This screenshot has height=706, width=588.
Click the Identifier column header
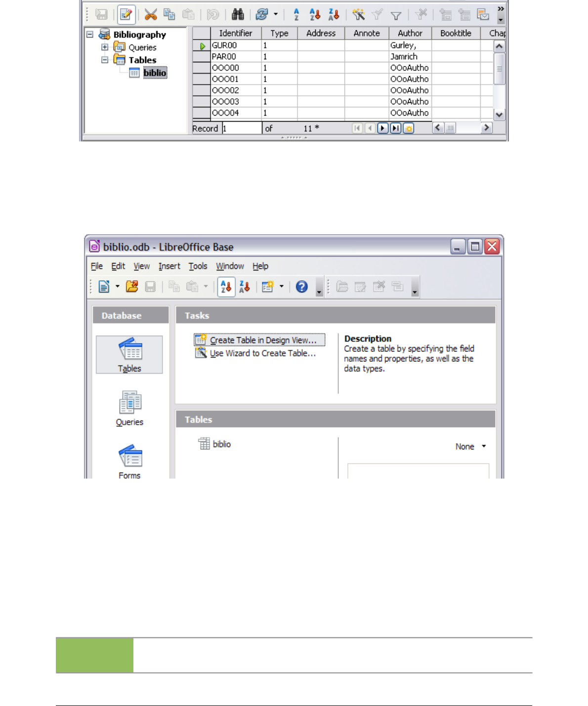(236, 33)
